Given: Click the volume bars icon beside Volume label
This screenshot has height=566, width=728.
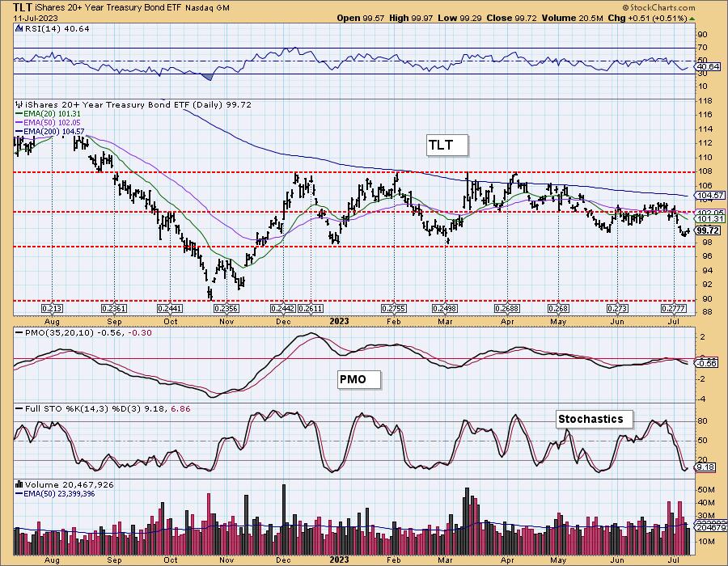Looking at the screenshot, I should point(19,484).
